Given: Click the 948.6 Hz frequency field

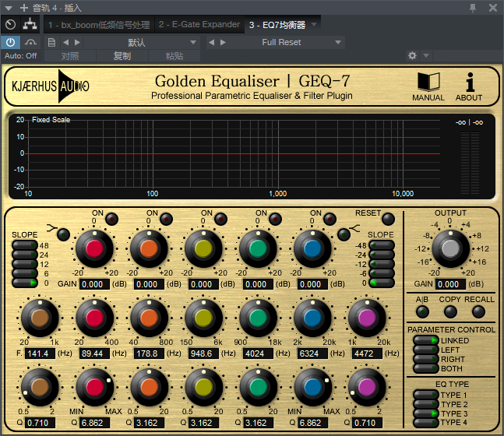Looking at the screenshot, I should [x=203, y=353].
